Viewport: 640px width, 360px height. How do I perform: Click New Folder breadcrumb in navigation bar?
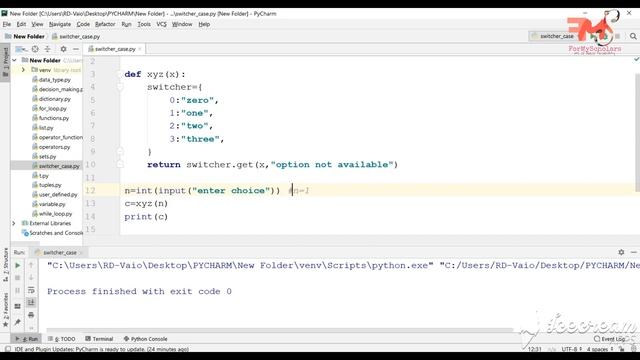coord(25,36)
